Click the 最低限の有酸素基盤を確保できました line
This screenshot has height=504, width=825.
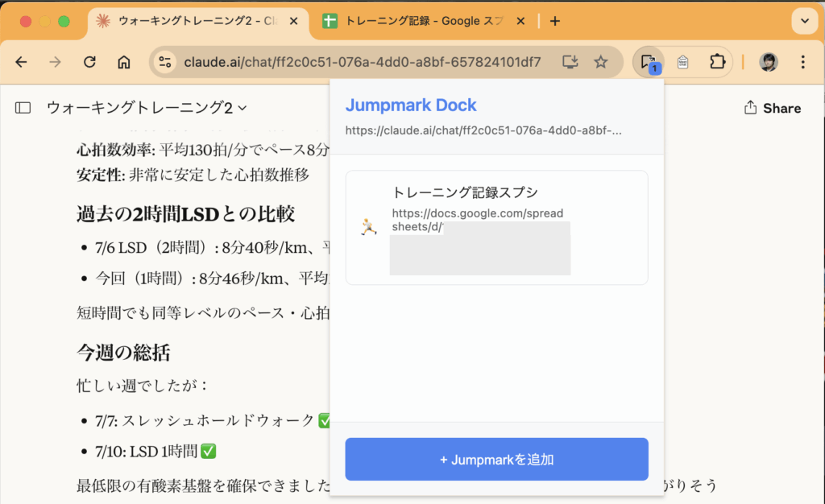[x=203, y=485]
